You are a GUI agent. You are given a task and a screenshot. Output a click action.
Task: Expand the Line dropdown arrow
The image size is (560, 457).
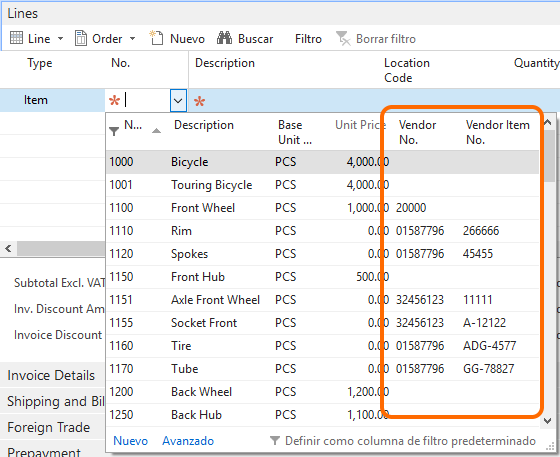click(x=60, y=38)
